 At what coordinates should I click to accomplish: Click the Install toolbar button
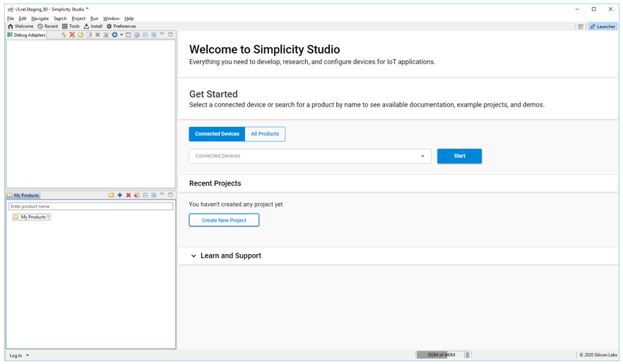tap(93, 26)
